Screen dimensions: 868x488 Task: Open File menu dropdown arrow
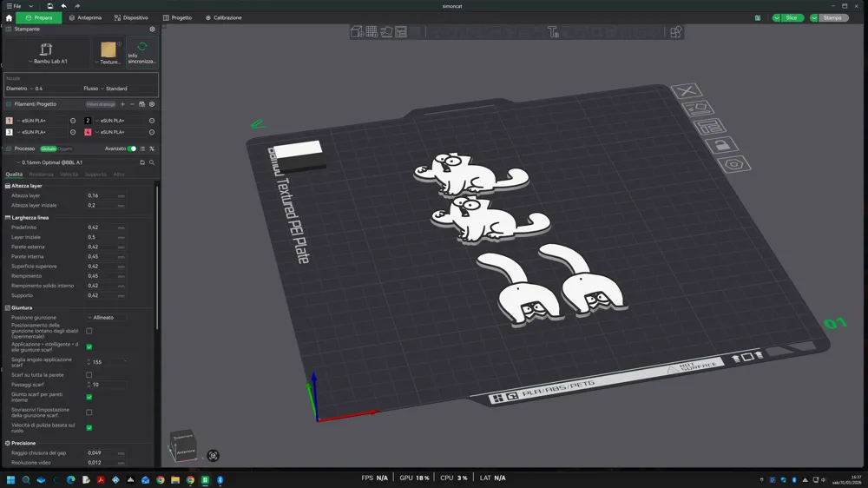(30, 6)
